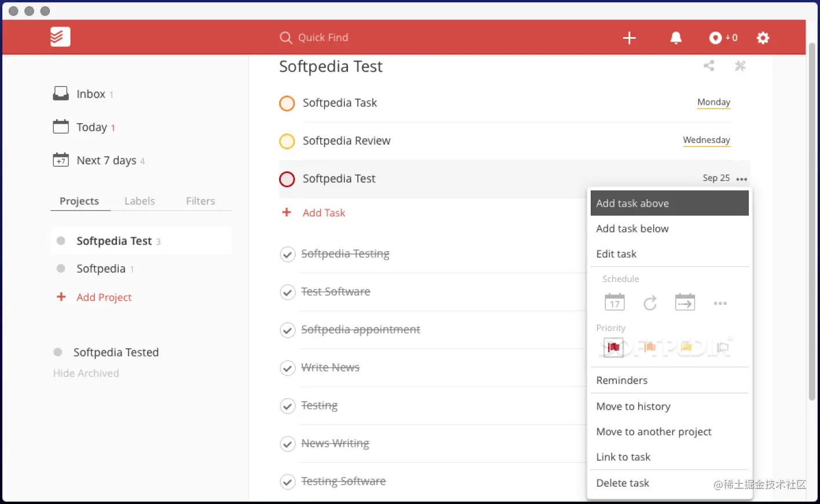Click the Add Task link

click(324, 212)
